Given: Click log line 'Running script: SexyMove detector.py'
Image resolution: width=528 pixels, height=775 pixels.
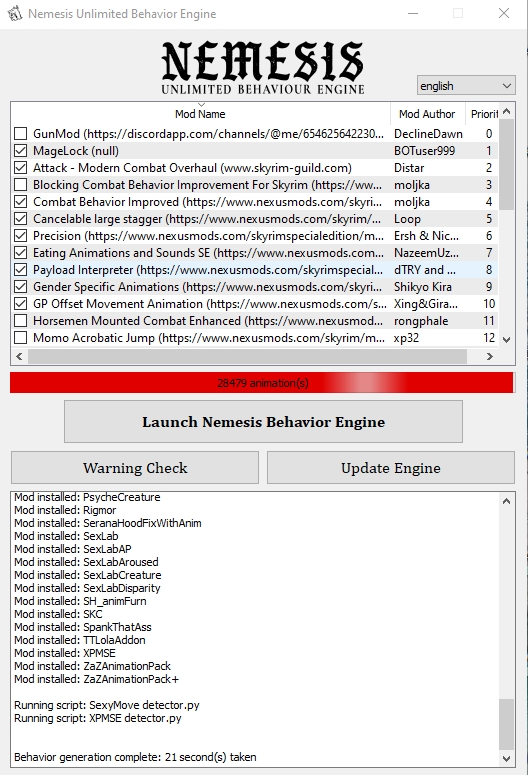Looking at the screenshot, I should pyautogui.click(x=107, y=705).
